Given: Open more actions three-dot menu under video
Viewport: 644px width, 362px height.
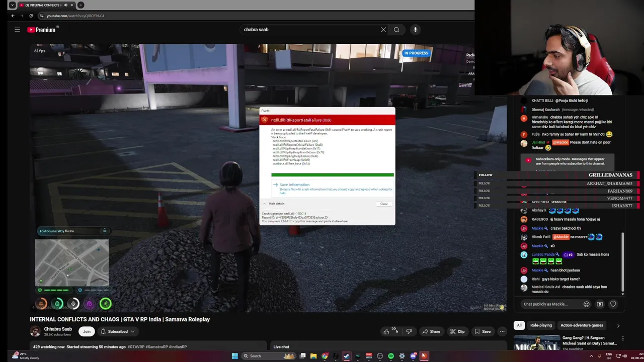Looking at the screenshot, I should (x=502, y=331).
